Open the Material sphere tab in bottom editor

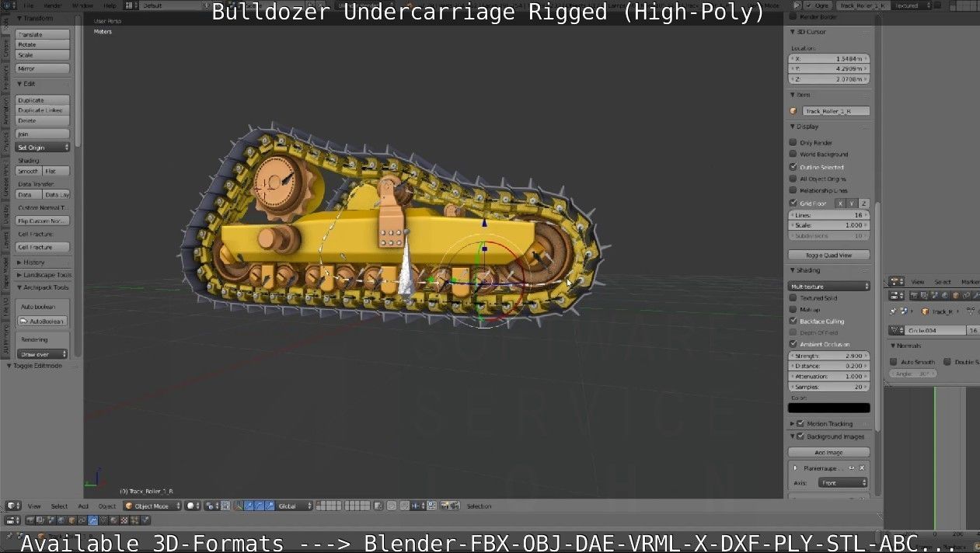point(113,520)
